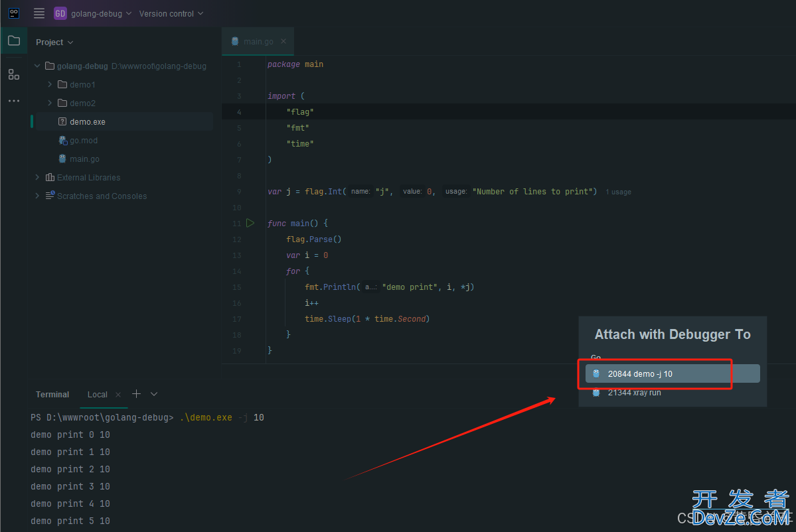The image size is (796, 532).
Task: Click 'demo print 0 10' output line
Action: (70, 434)
